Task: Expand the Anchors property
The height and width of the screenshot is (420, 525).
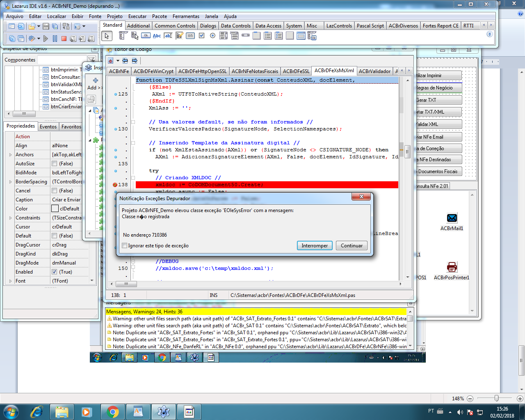Action: click(x=10, y=155)
